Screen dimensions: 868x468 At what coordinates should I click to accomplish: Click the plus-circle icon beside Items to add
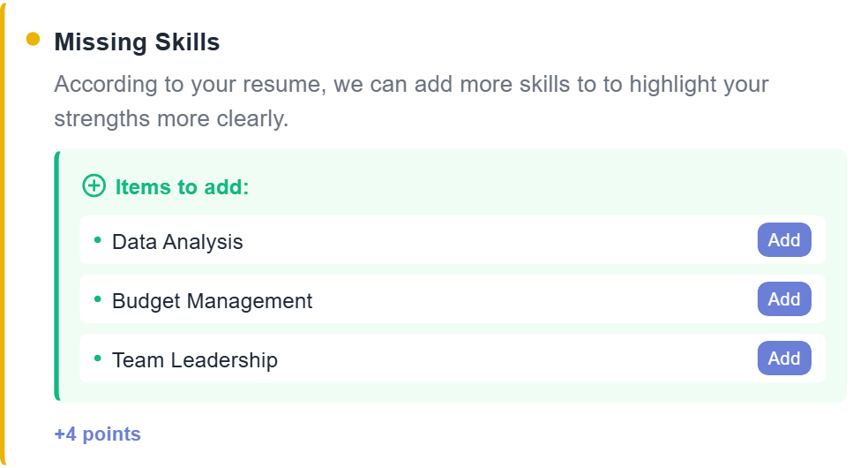(x=93, y=186)
